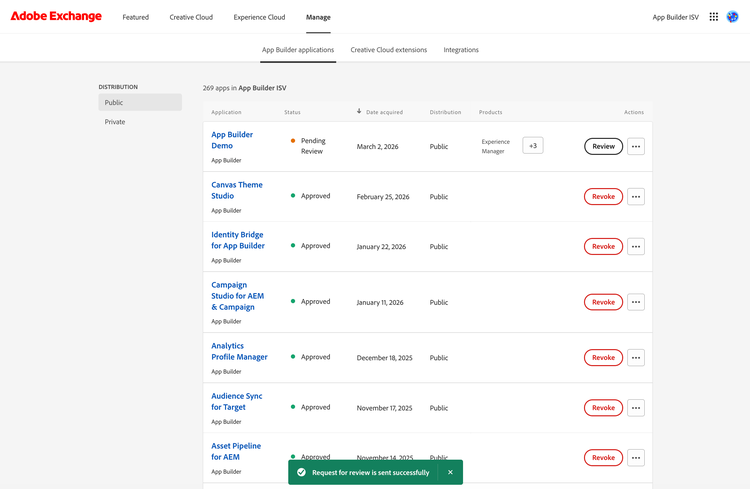Click the Distribution column header
The width and height of the screenshot is (750, 489).
click(445, 112)
